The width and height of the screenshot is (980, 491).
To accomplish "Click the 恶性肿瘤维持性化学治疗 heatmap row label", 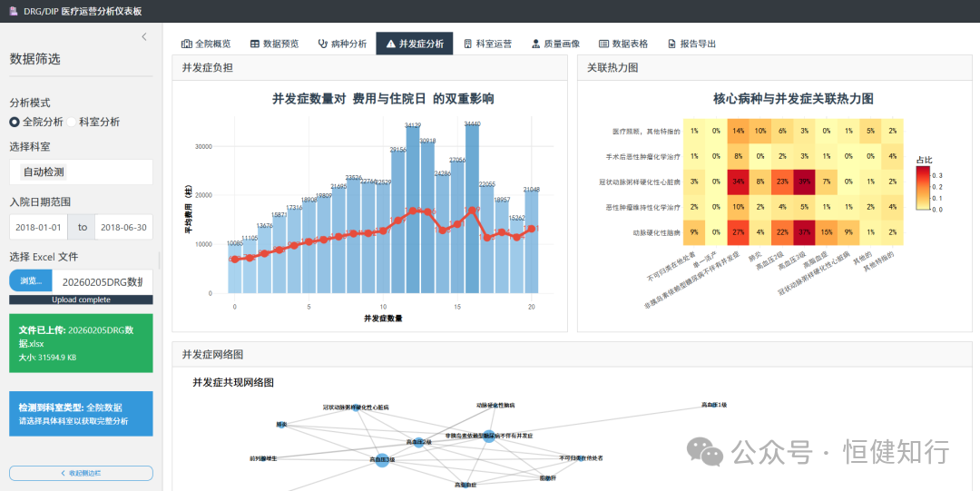I will [642, 207].
